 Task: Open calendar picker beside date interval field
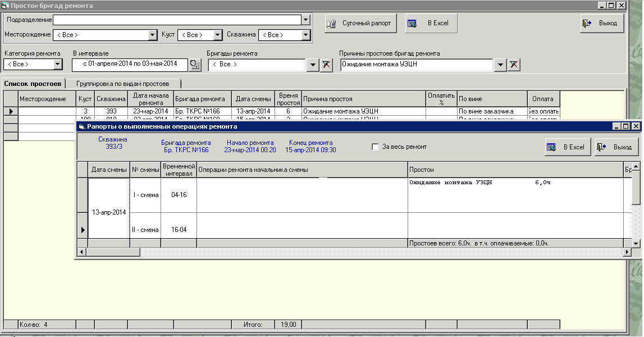tap(195, 65)
